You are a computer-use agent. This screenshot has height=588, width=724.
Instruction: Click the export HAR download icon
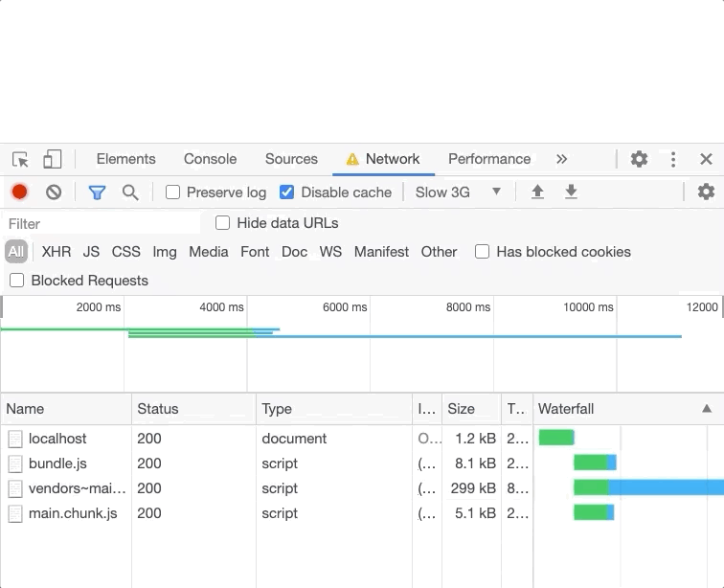coord(571,192)
